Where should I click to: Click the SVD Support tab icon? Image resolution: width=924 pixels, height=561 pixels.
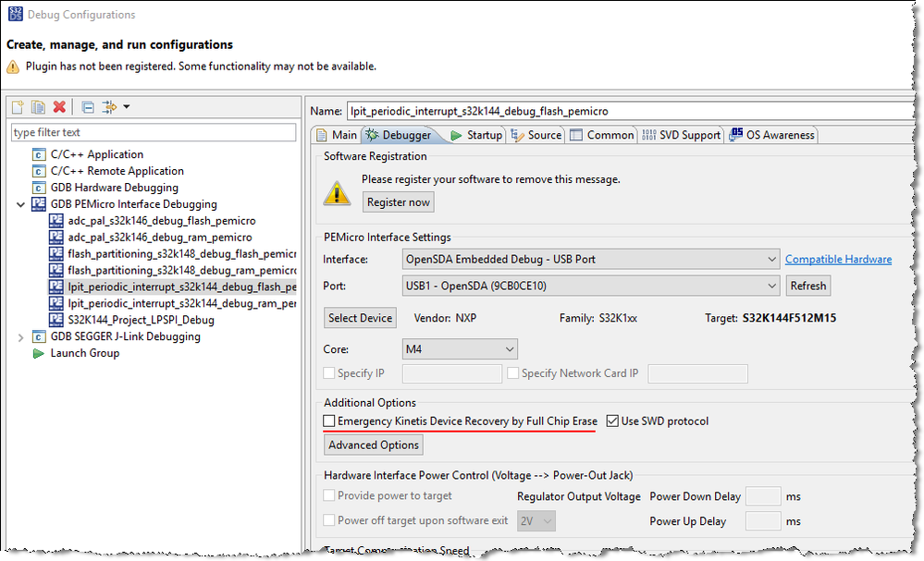pos(648,134)
